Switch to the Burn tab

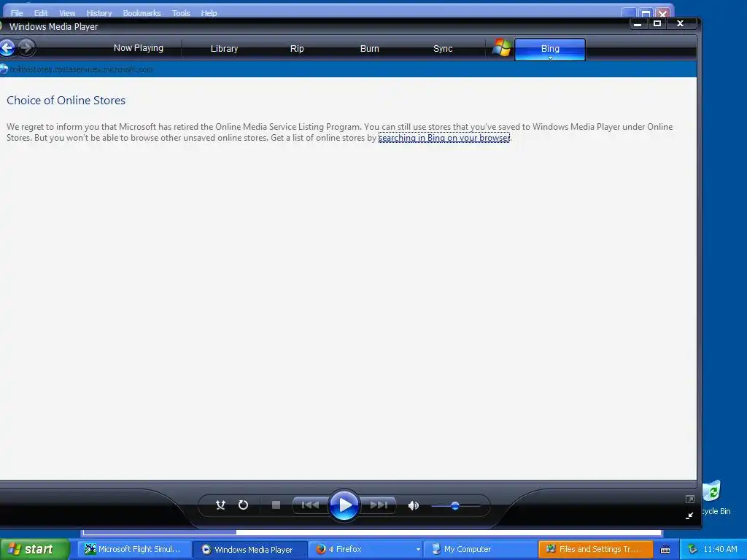[x=370, y=49]
